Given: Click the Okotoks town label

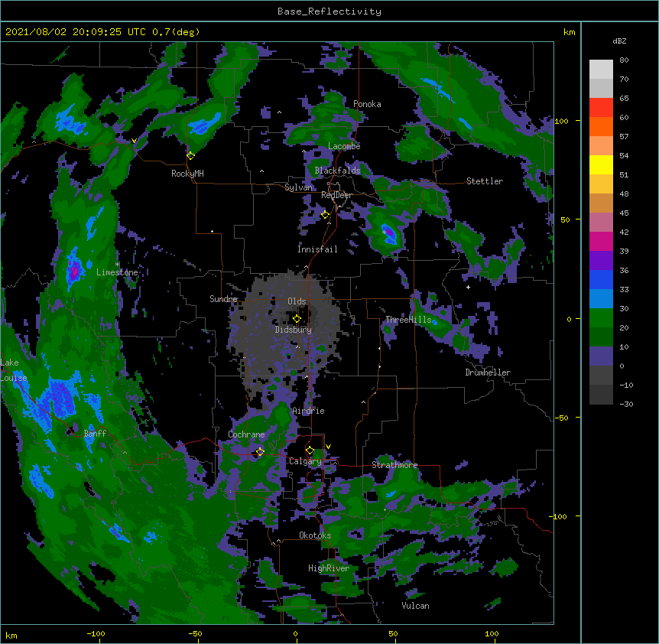Looking at the screenshot, I should [x=315, y=535].
